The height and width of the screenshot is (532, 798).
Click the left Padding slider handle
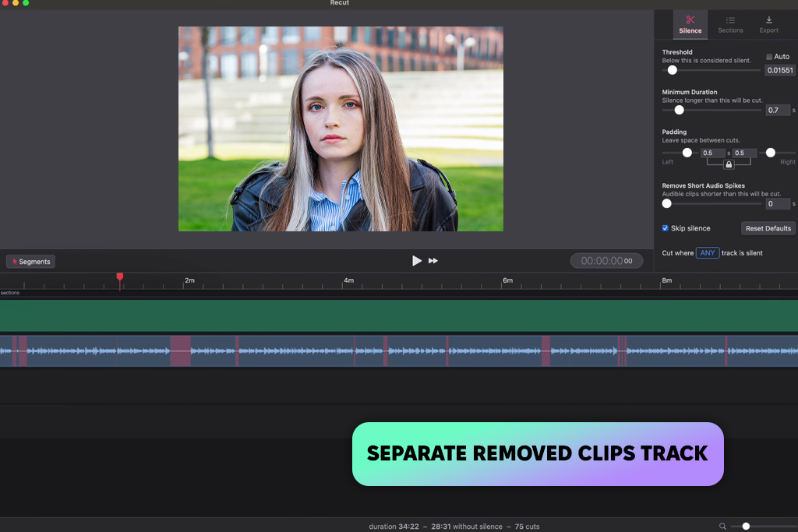click(x=687, y=153)
